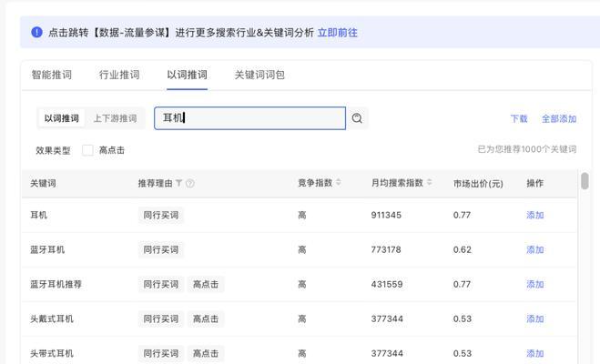
Task: Add keyword 耳机 via 添加
Action: [x=535, y=216]
